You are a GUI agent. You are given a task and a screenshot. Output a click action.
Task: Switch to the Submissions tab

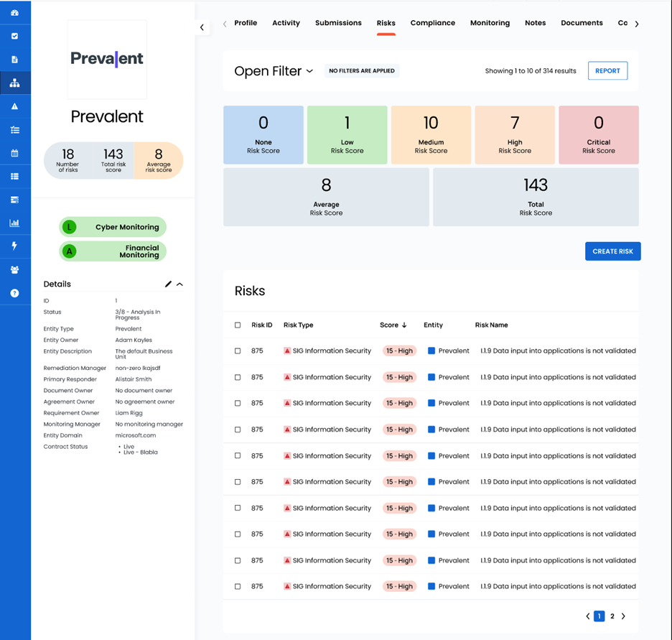(338, 23)
